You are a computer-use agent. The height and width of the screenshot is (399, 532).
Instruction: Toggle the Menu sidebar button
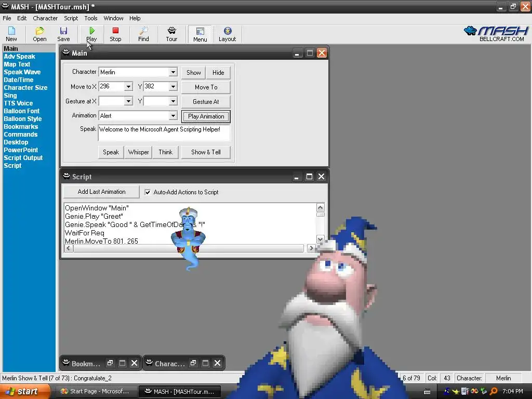200,34
